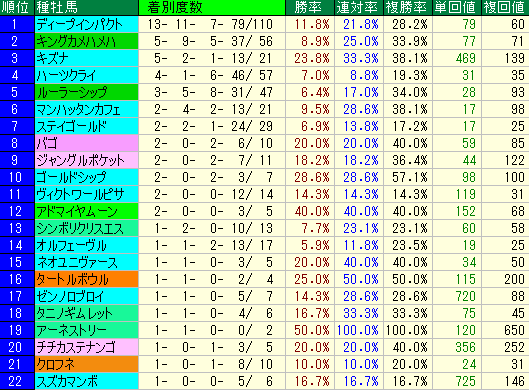Screen dimensions: 529x390
Task: Select the ゴールドシップ sire cell
Action: (x=86, y=177)
